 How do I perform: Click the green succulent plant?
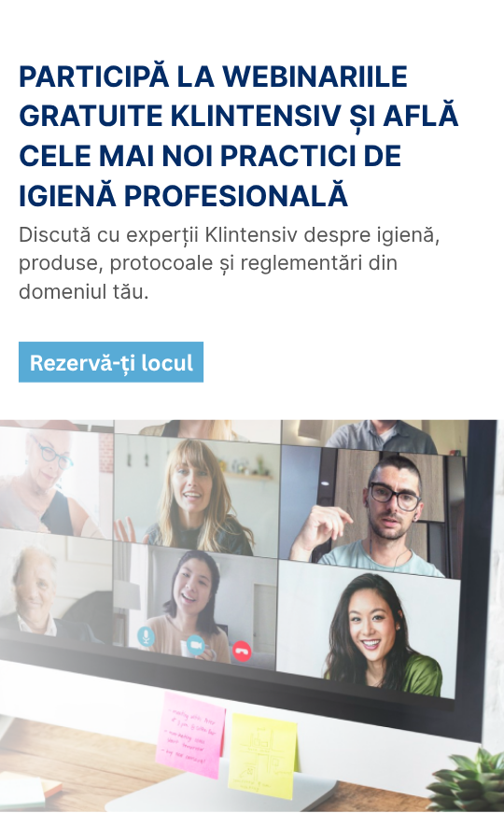coord(469,783)
